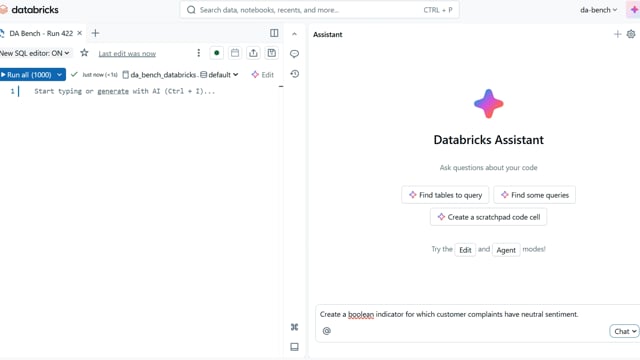The image size is (640, 360).
Task: Click the save query icon
Action: (271, 53)
